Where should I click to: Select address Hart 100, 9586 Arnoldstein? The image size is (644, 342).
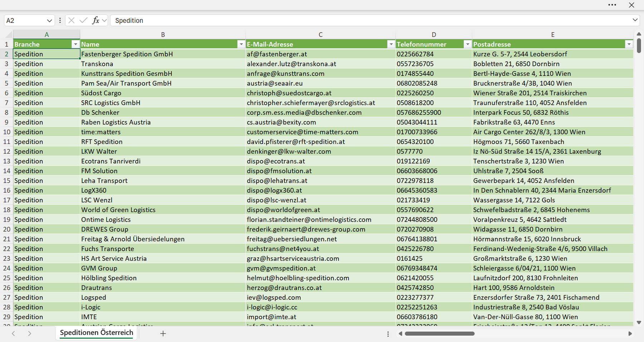coord(553,288)
